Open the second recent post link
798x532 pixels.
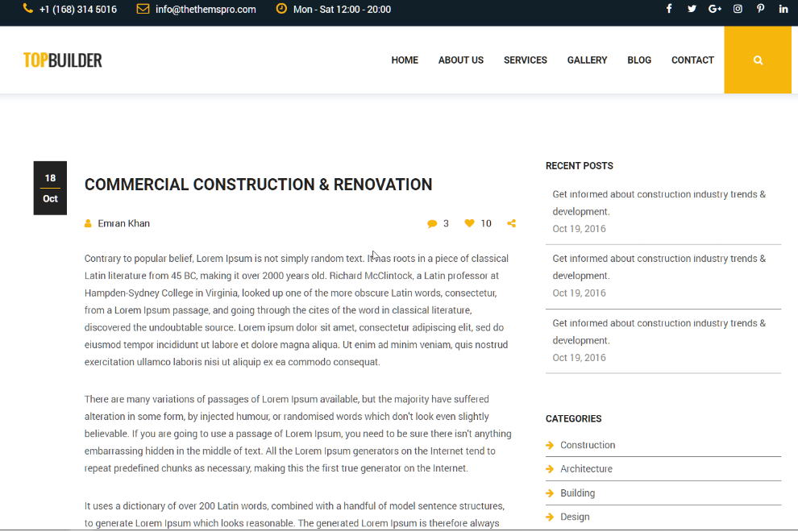659,267
